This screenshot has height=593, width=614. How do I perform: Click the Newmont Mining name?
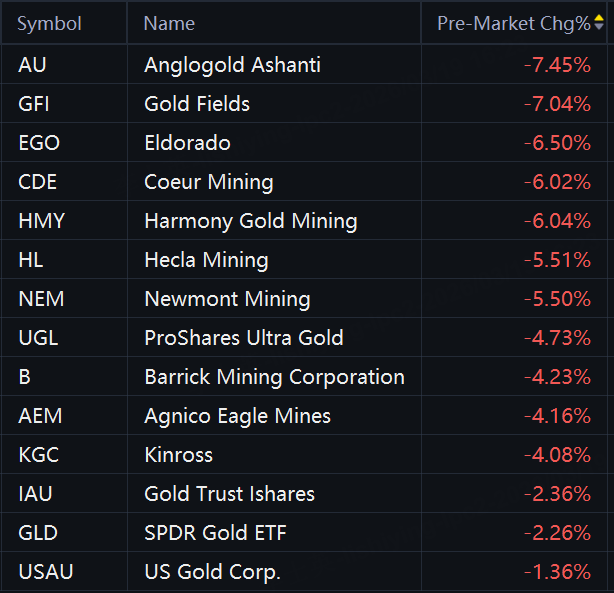click(227, 299)
